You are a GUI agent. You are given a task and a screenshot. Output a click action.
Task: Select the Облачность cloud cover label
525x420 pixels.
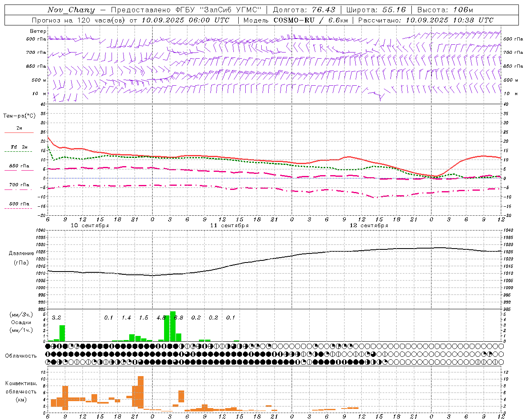pyautogui.click(x=21, y=356)
